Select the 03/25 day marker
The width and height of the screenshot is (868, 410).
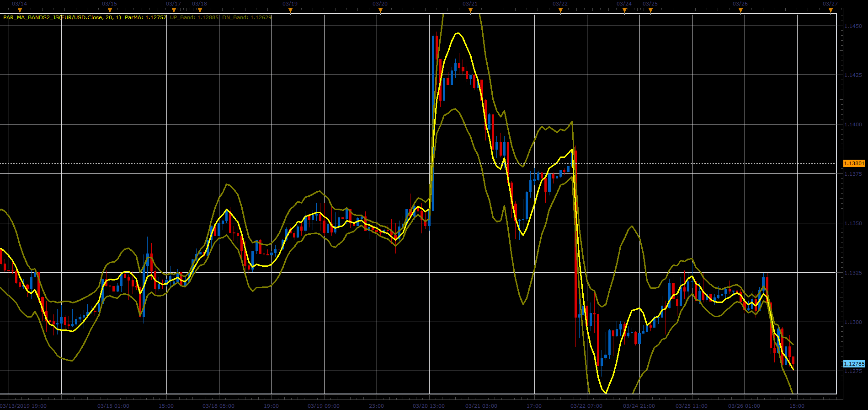(x=650, y=11)
